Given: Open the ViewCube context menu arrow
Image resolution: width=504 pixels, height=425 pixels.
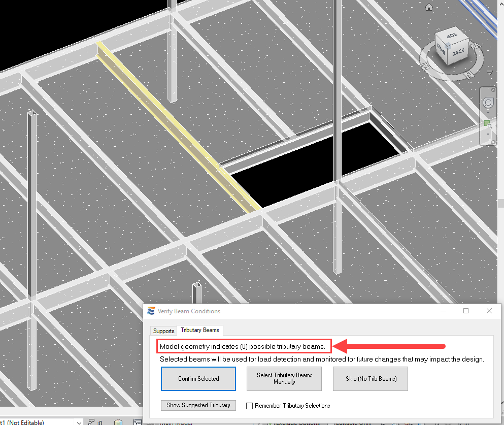Looking at the screenshot, I should click(x=490, y=73).
